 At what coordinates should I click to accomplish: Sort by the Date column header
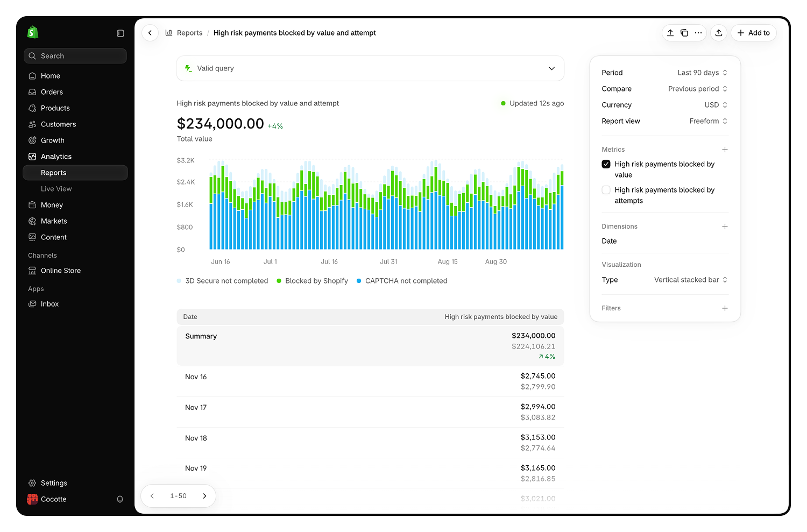pyautogui.click(x=190, y=317)
